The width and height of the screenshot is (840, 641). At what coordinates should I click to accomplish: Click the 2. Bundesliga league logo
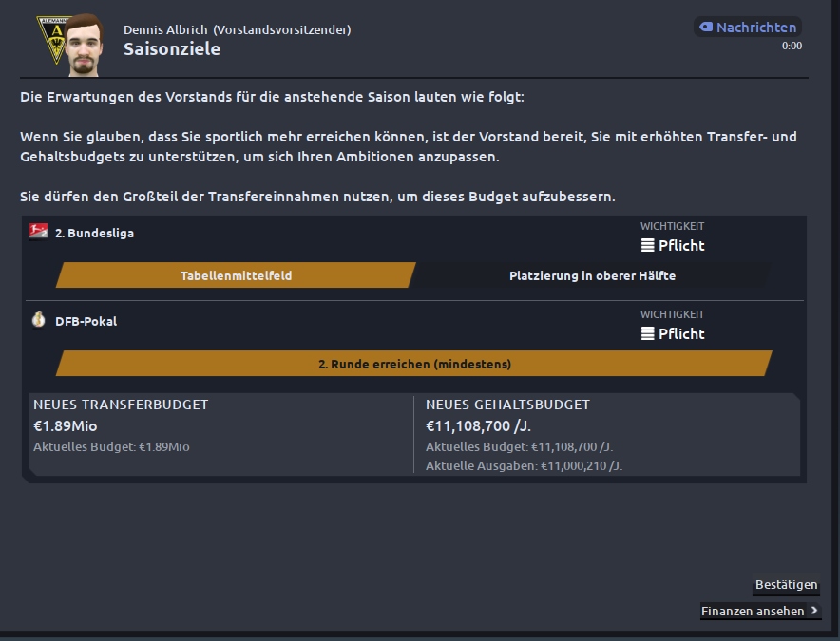click(39, 232)
